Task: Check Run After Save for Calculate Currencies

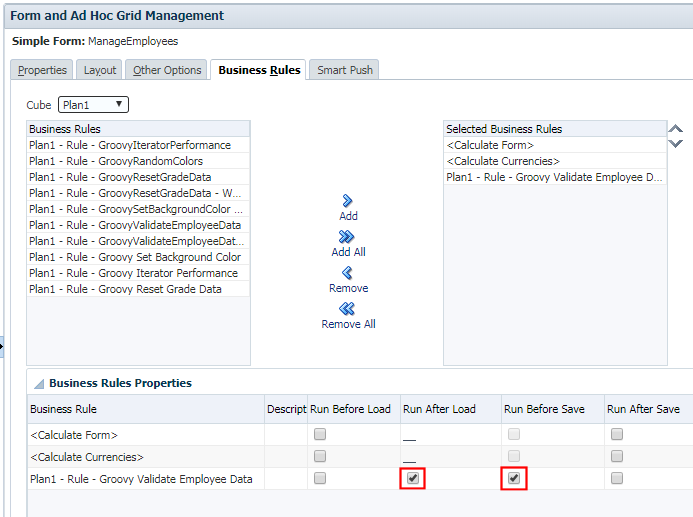Action: [x=617, y=457]
